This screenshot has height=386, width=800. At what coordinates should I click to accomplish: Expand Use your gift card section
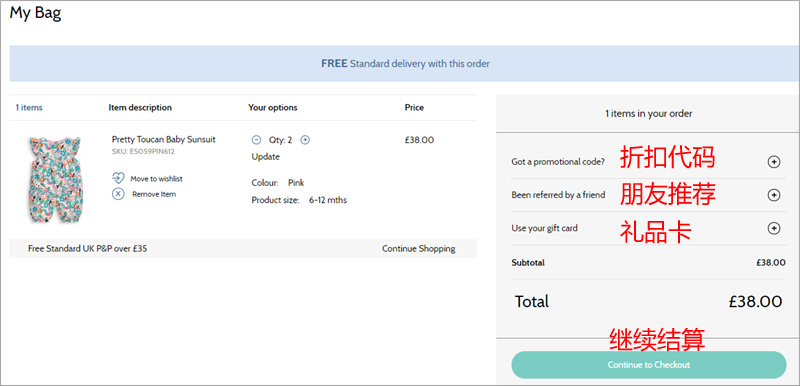click(x=774, y=228)
